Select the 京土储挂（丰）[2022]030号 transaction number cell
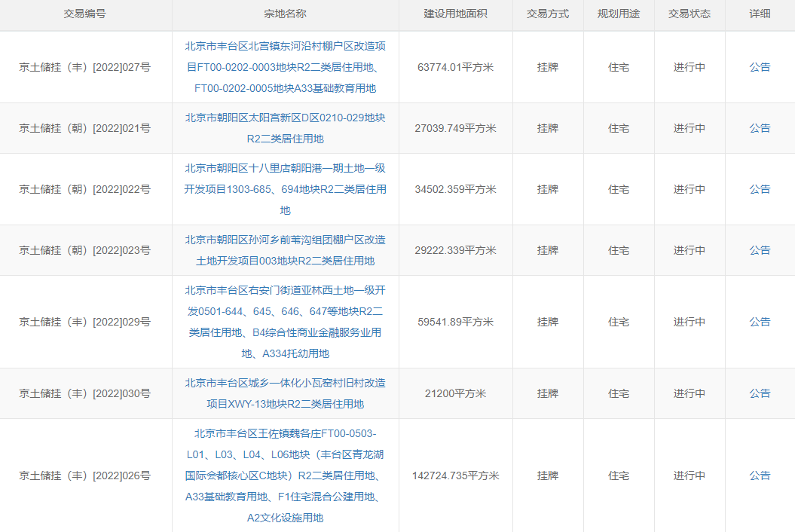 85,393
